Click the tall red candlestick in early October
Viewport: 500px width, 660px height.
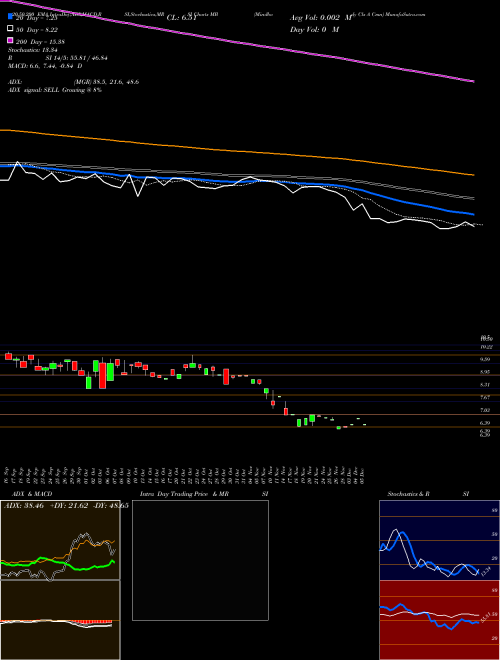pos(102,375)
